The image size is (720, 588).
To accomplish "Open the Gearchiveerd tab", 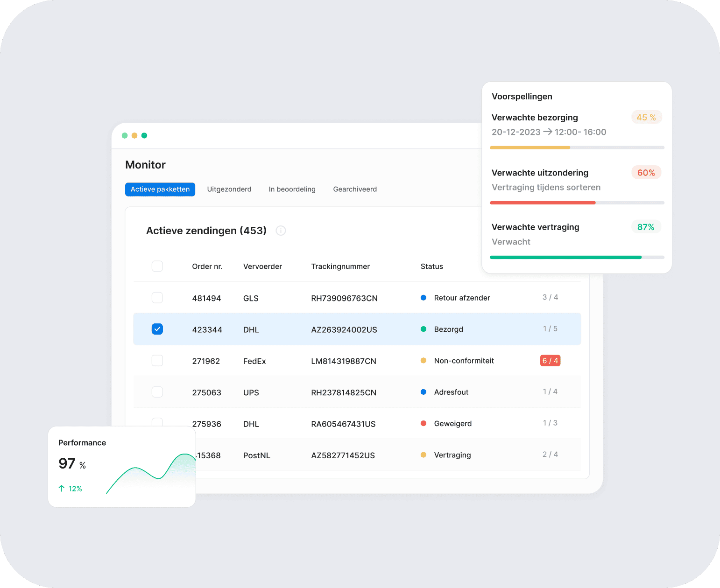I will coord(355,189).
